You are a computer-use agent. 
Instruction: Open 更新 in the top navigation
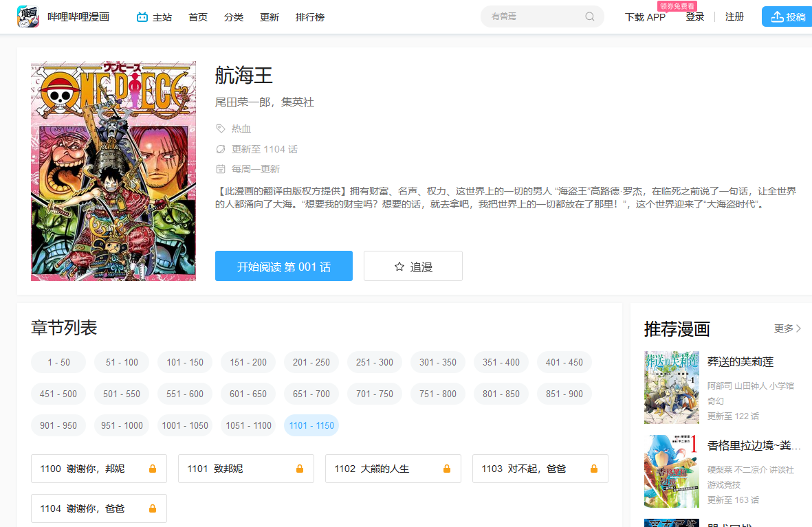[270, 17]
